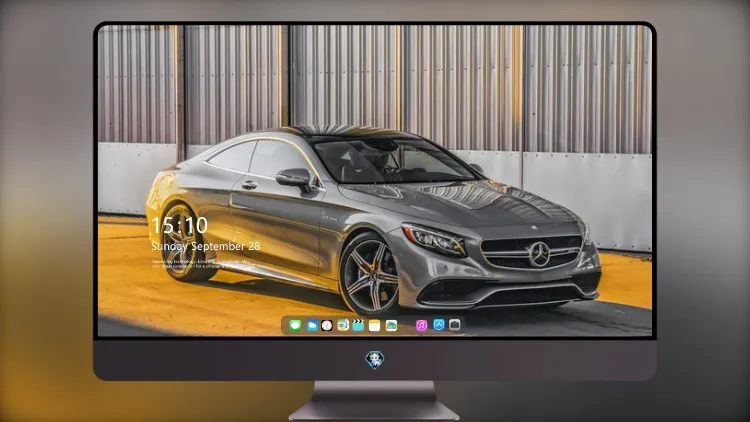Open the Clock app in dock

[x=327, y=325]
